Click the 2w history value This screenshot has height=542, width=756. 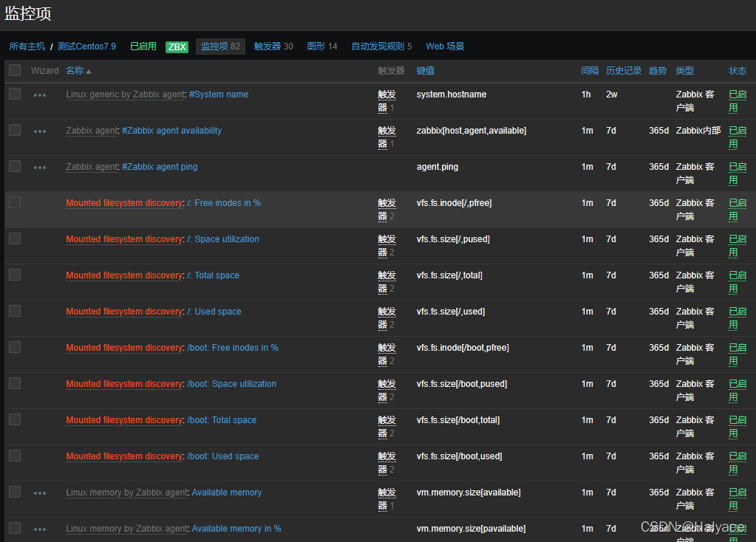(612, 95)
